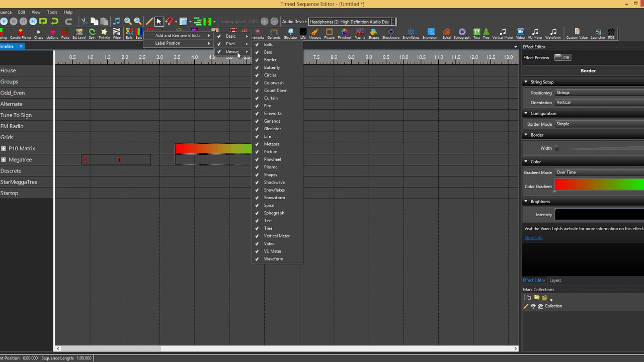Select the Pinwheel effect in toolbar
Viewport: 644px width, 362px height.
(345, 34)
